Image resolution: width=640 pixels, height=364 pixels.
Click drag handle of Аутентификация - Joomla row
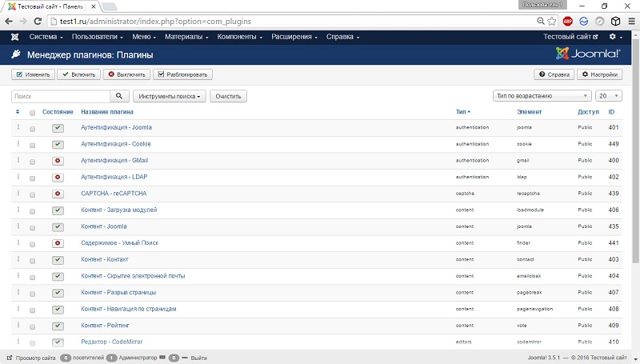18,127
